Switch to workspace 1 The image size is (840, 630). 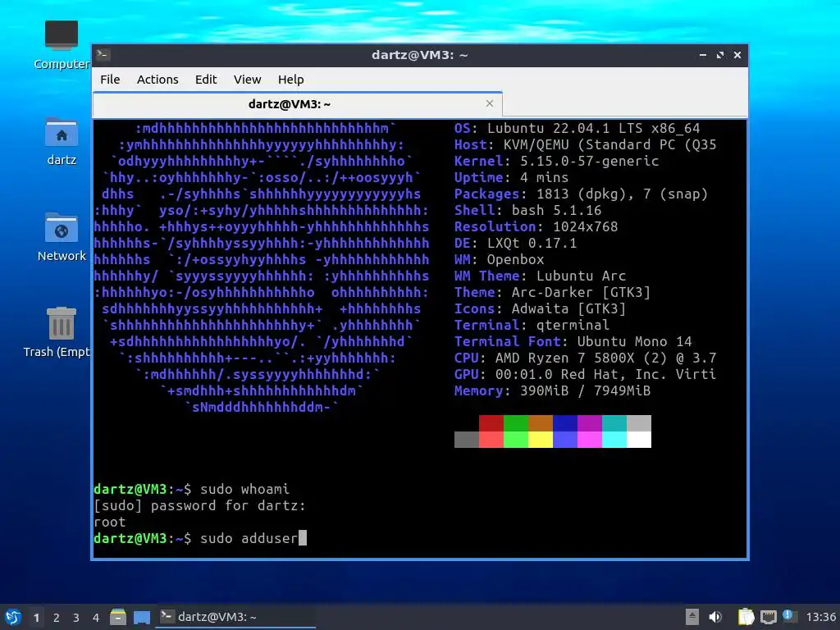click(36, 618)
